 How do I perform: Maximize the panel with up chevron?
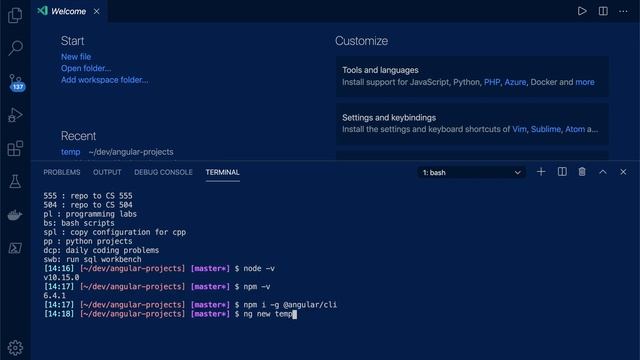click(603, 172)
